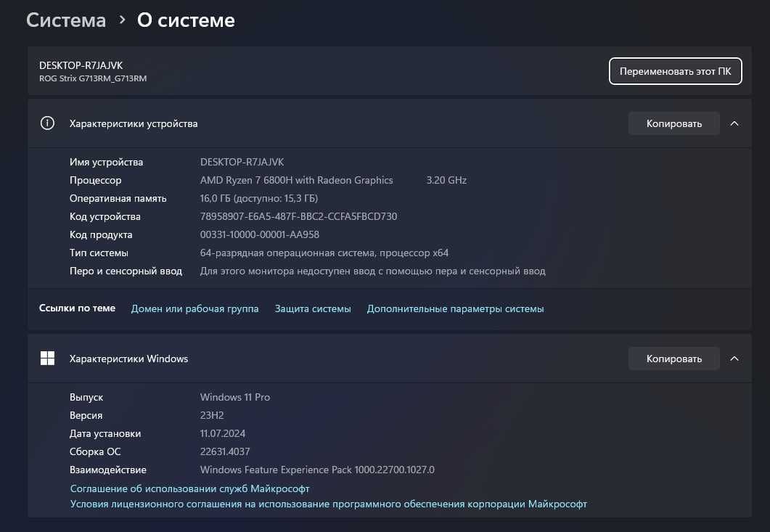770x532 pixels.
Task: Click device ID 78958907-E6A5-487F-BBC2-CCFA5FBCD730
Action: point(298,216)
